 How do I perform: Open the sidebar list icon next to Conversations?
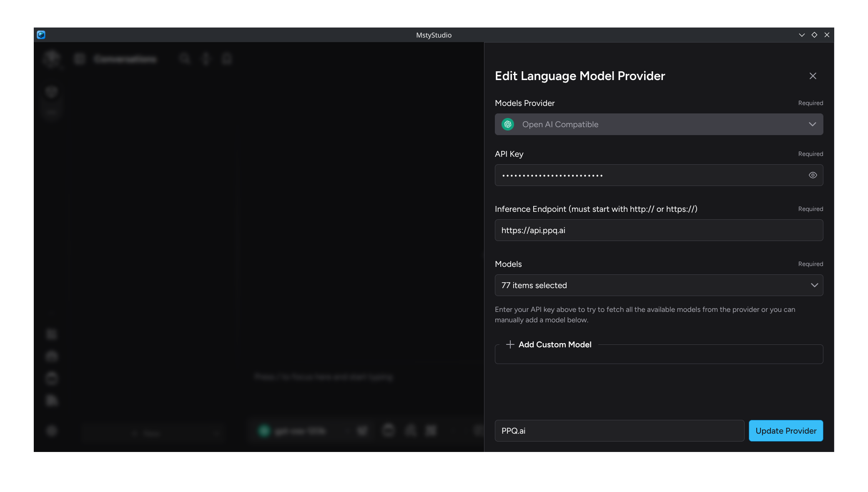(79, 59)
